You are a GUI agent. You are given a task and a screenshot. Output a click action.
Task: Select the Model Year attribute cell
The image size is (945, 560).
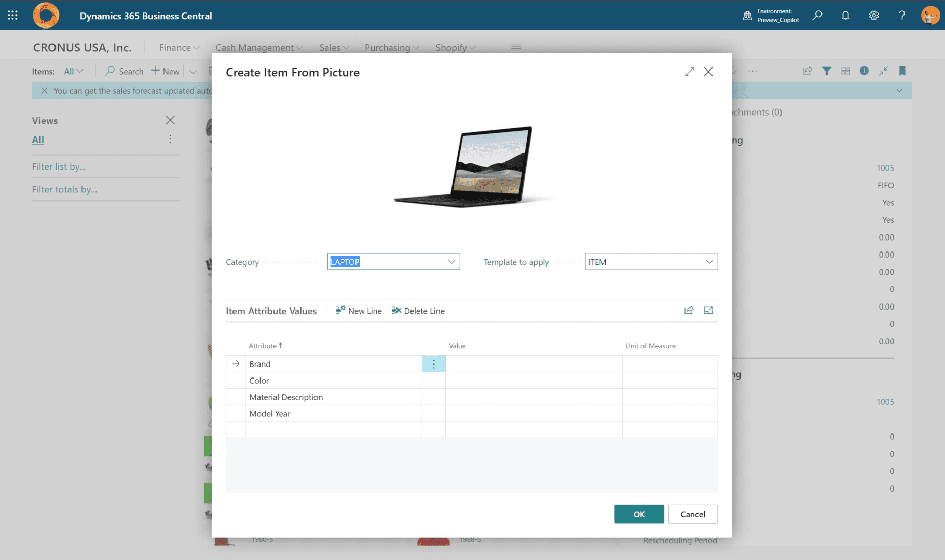[x=334, y=414]
